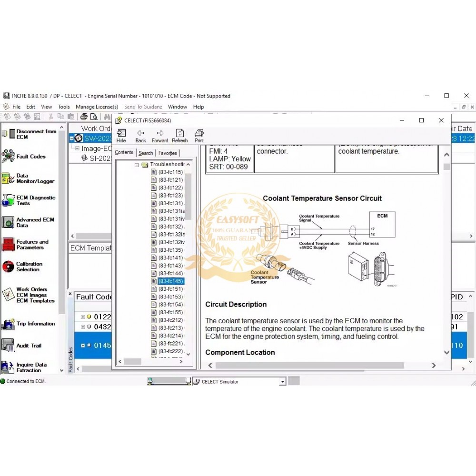Open the Data Monitor/Logger icon
Viewport: 476px width, 476px height.
pos(8,178)
